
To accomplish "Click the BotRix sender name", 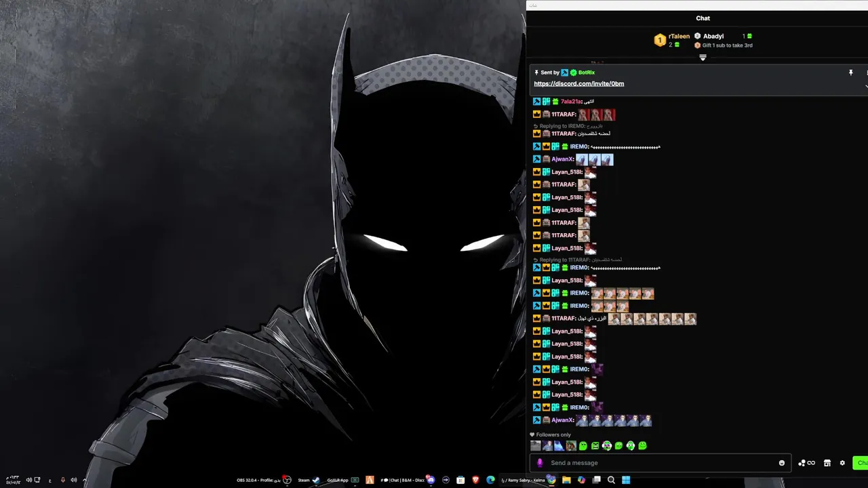I will point(587,73).
